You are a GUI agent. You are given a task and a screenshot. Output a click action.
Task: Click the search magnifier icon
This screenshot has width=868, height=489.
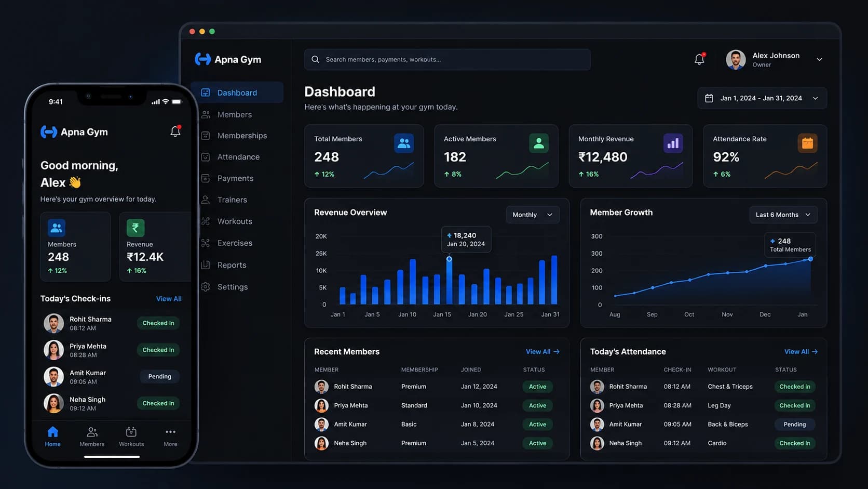(315, 59)
